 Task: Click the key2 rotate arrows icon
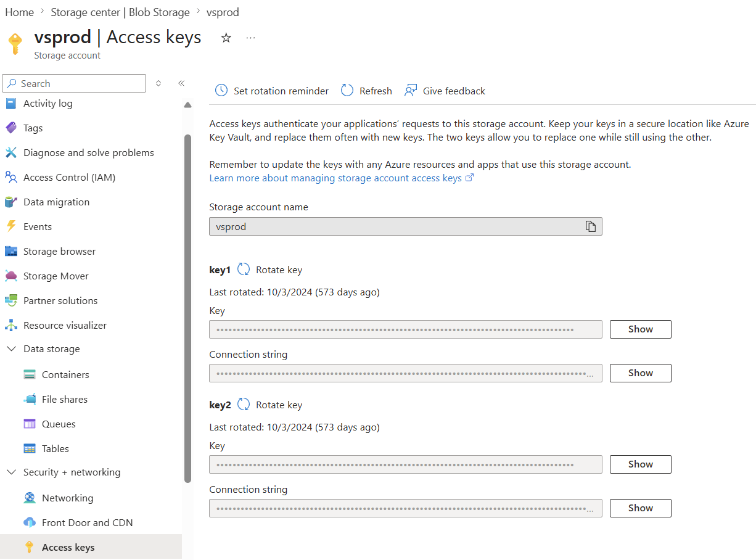click(x=244, y=405)
